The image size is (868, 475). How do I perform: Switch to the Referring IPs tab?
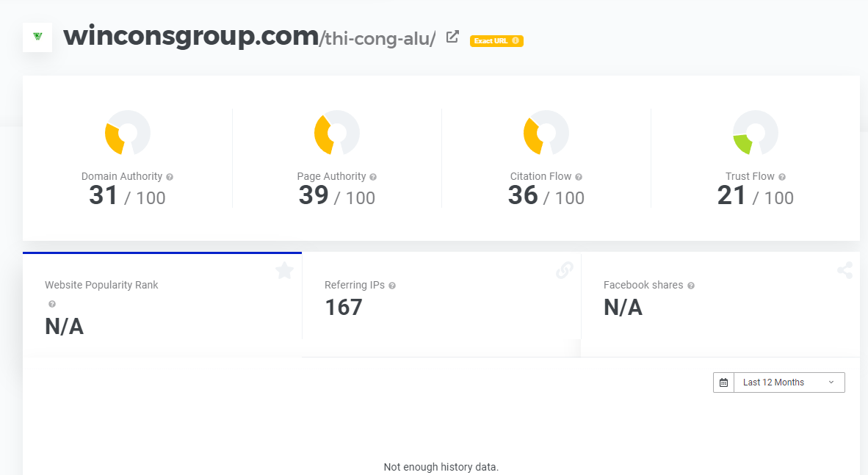(x=441, y=297)
